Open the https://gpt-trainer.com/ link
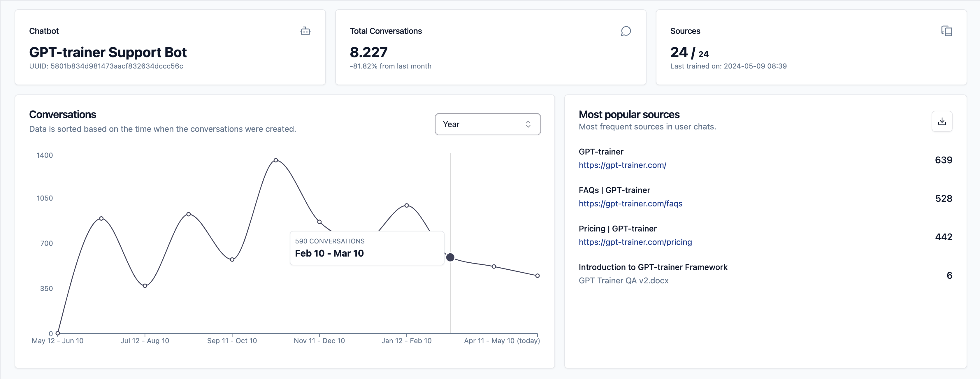Viewport: 980px width, 379px height. (622, 165)
